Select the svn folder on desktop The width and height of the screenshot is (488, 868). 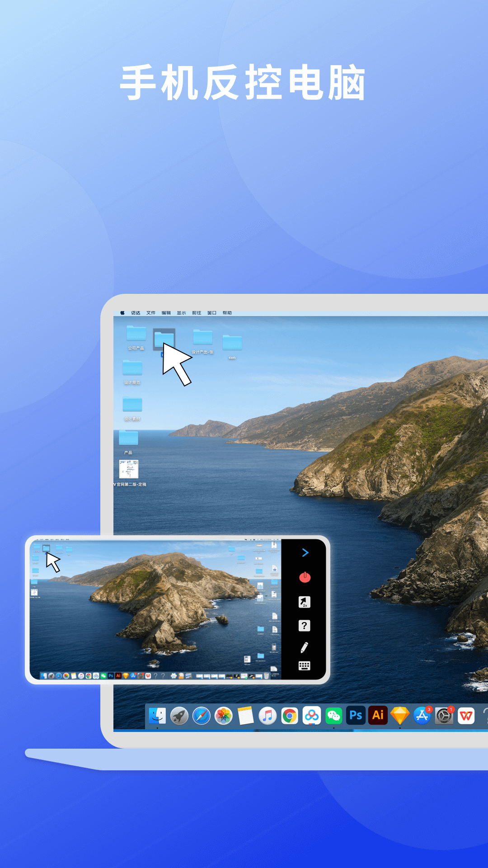[x=232, y=343]
